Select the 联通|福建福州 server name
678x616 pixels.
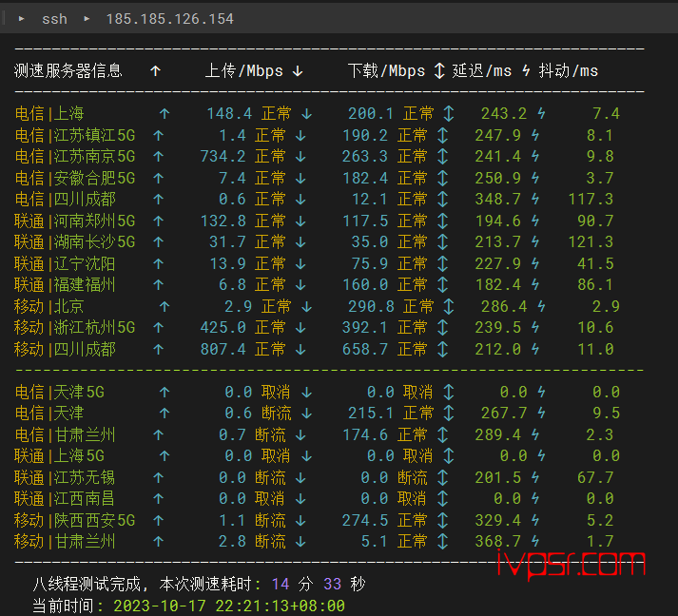65,284
